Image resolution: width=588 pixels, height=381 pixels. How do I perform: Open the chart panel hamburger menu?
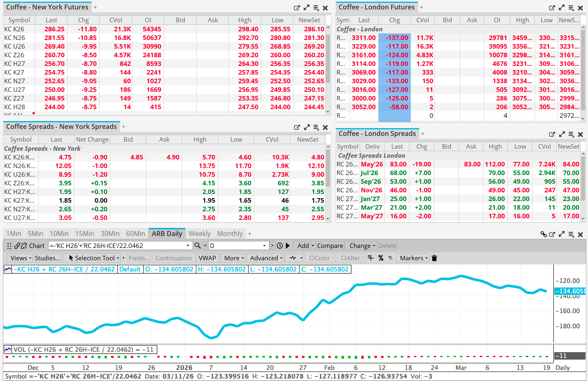pyautogui.click(x=571, y=234)
